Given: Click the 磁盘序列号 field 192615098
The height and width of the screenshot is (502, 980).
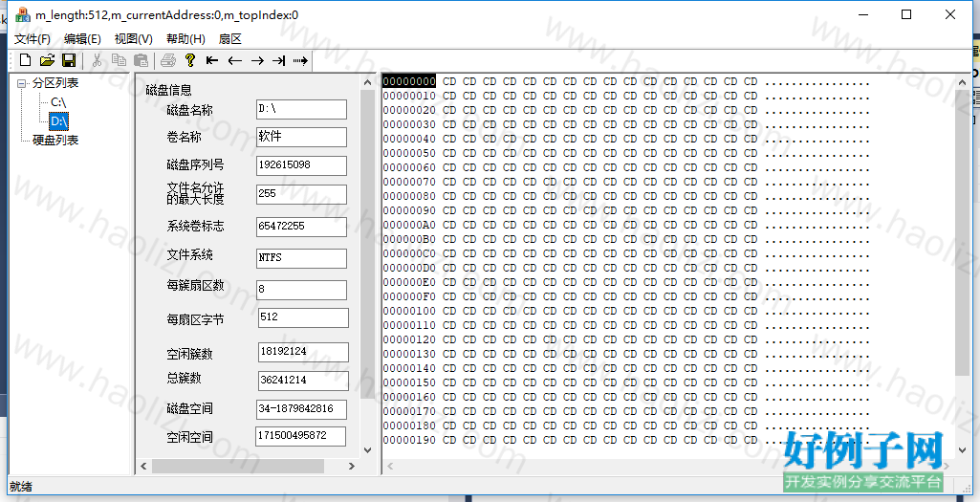Looking at the screenshot, I should coord(301,165).
